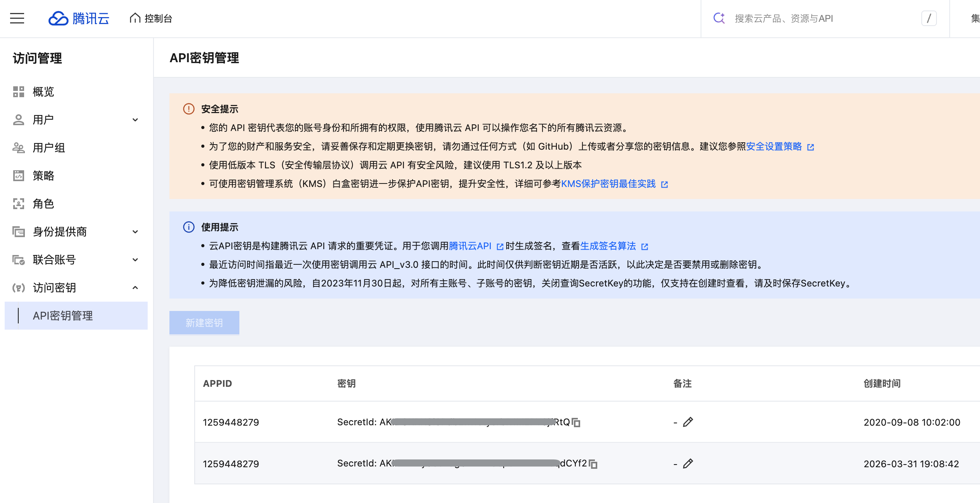The height and width of the screenshot is (503, 980).
Task: Click the 访问密钥 key icon
Action: click(19, 288)
